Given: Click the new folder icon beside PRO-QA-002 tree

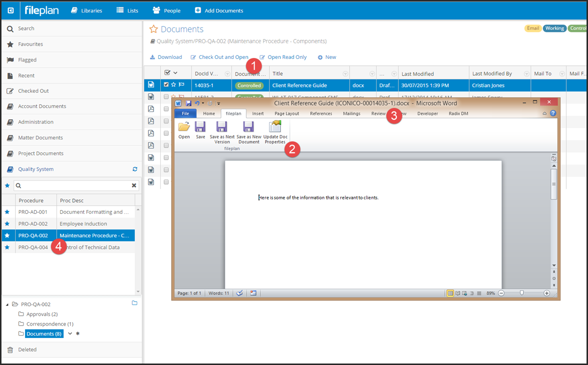Looking at the screenshot, I should [135, 303].
